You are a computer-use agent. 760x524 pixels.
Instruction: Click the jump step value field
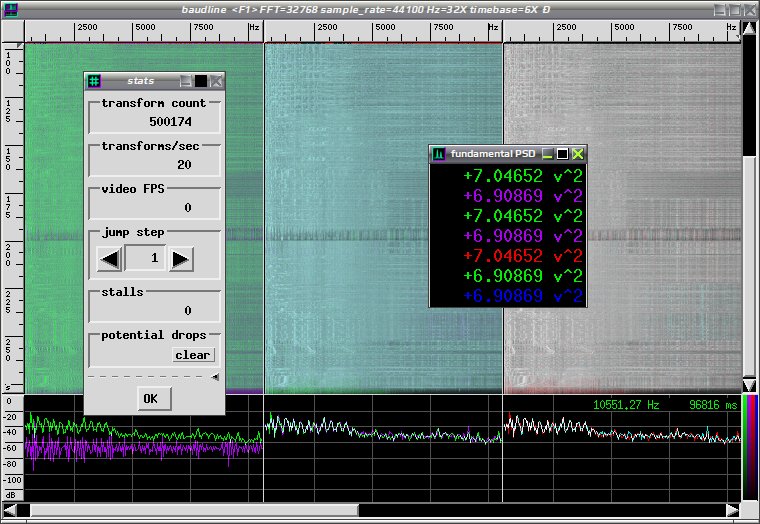tap(145, 257)
